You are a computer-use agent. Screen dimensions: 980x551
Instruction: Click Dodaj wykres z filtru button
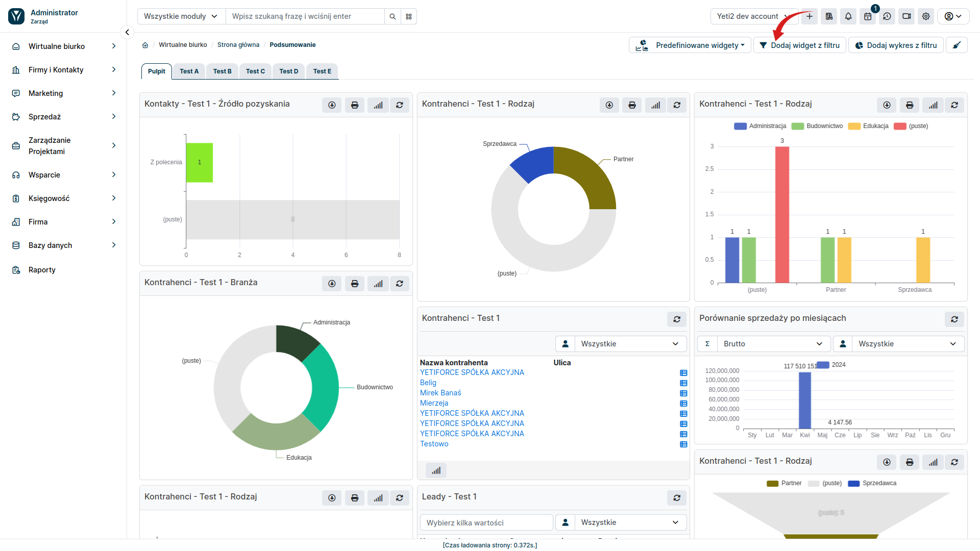point(896,45)
